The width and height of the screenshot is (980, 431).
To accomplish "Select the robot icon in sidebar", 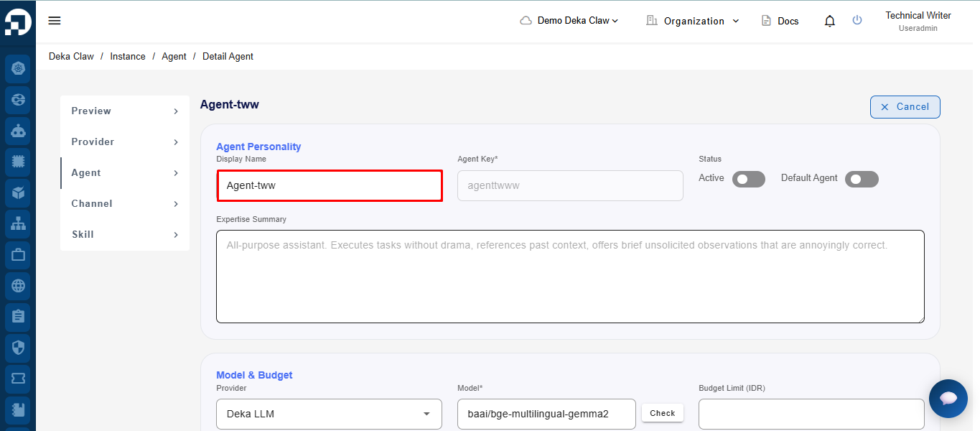I will [x=18, y=131].
